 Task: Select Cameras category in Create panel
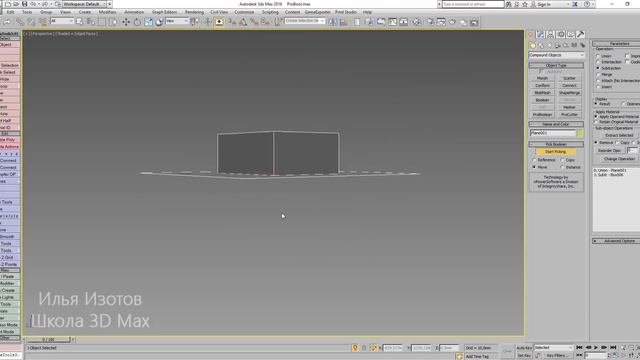558,45
